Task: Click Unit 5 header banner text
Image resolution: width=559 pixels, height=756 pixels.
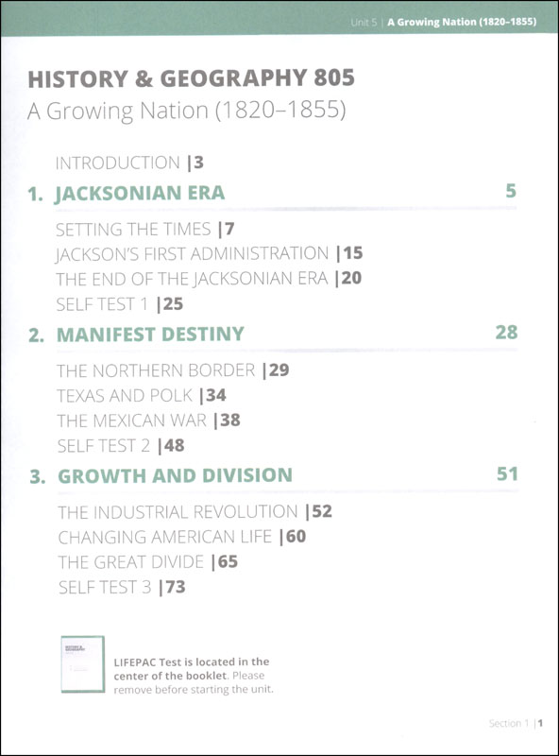Action: pyautogui.click(x=444, y=22)
